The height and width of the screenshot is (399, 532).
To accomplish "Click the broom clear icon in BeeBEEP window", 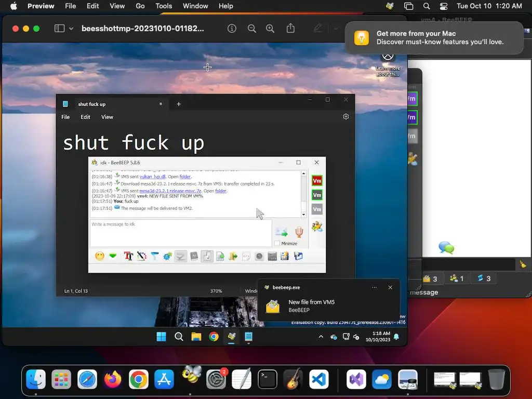I will tap(523, 264).
